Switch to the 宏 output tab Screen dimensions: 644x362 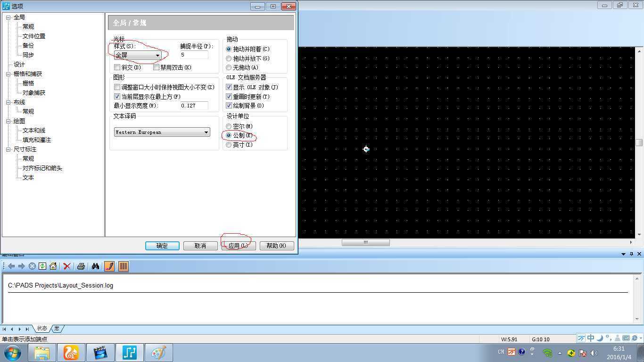[57, 329]
